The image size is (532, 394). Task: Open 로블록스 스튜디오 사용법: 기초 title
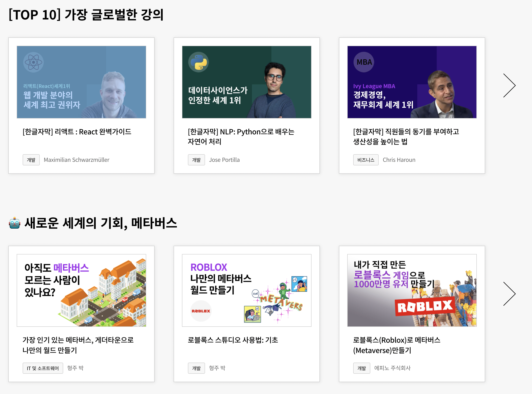[233, 340]
